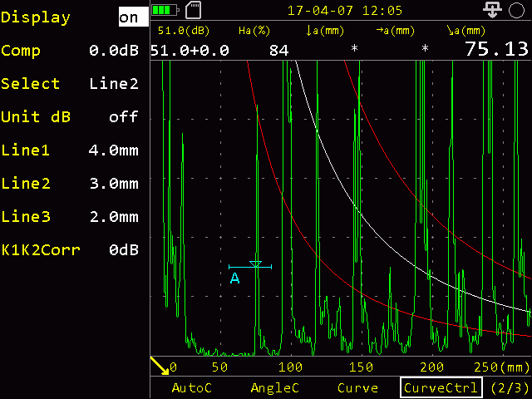This screenshot has height=399, width=532.
Task: Click the 100 axis tick label
Action: tap(290, 367)
